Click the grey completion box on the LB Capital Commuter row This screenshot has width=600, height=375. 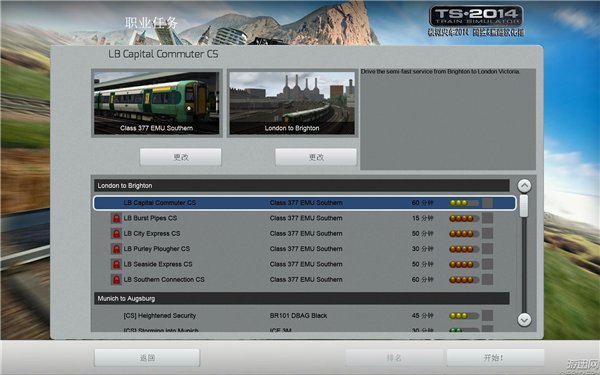[488, 203]
